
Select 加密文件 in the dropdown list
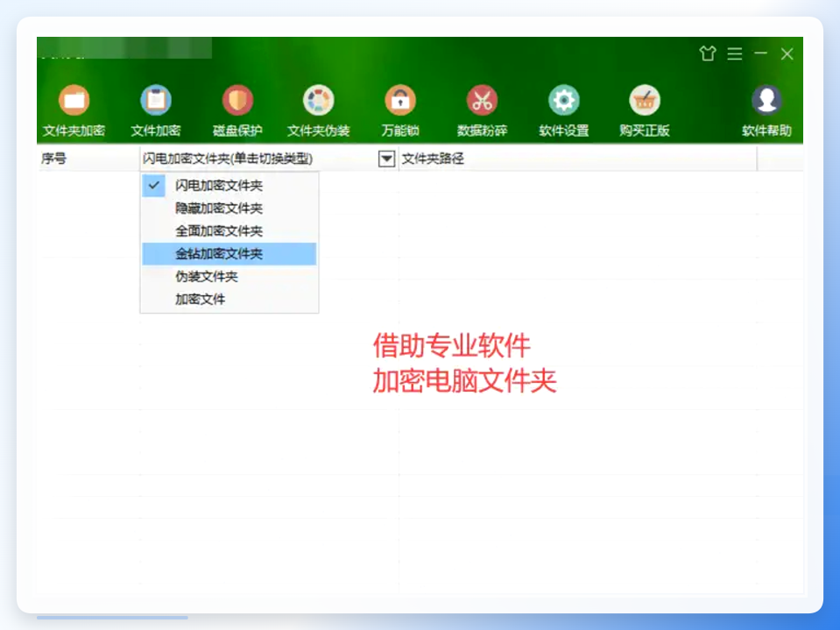point(229,299)
